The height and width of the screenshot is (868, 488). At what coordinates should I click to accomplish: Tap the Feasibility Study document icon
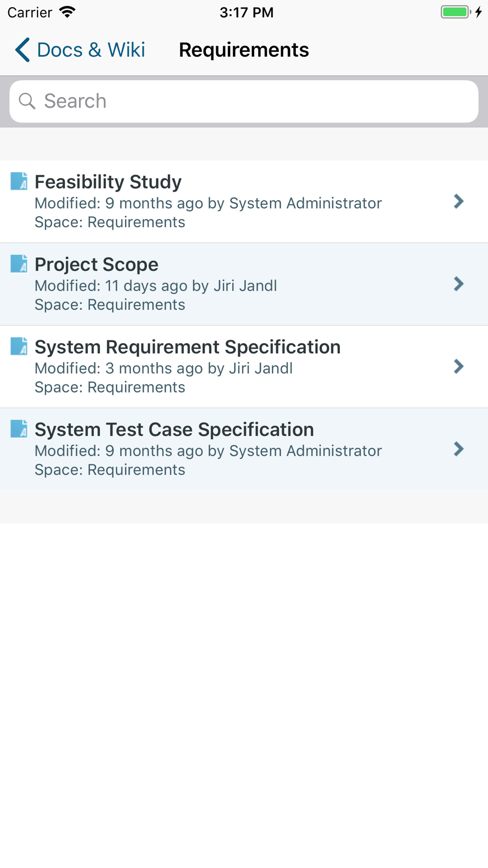pos(19,181)
